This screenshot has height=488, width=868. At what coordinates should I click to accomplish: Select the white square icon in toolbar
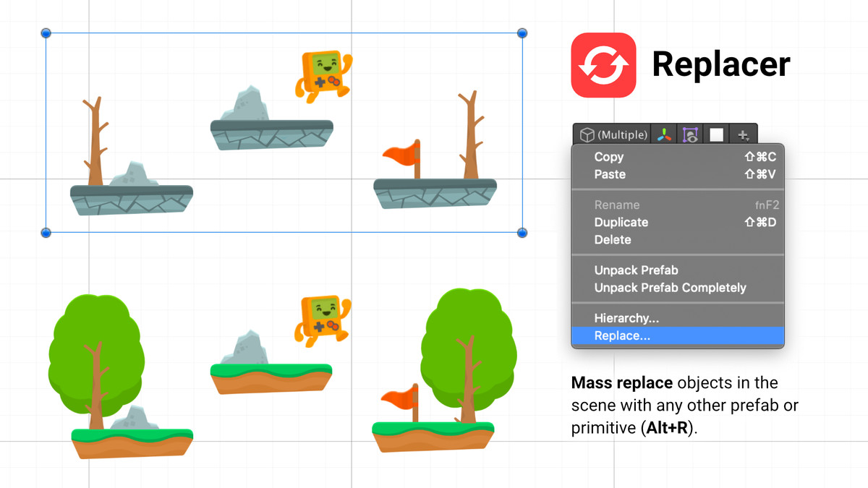(716, 134)
